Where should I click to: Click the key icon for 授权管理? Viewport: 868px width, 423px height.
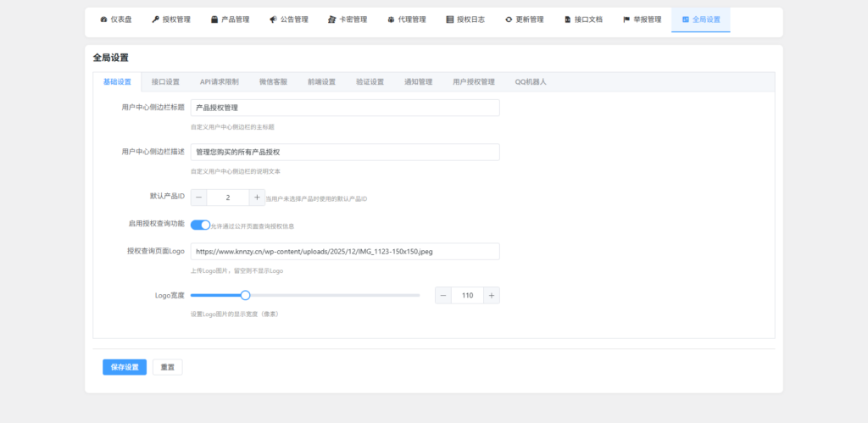pos(155,19)
